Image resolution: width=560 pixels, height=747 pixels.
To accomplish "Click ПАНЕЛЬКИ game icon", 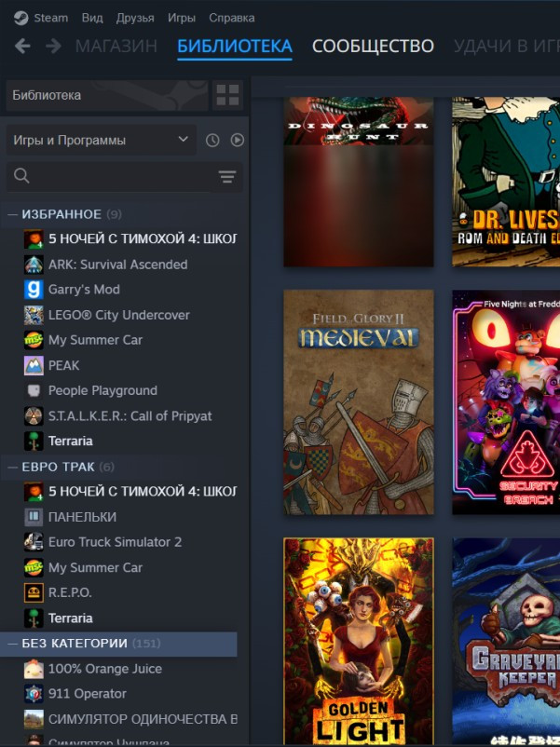I will [34, 517].
